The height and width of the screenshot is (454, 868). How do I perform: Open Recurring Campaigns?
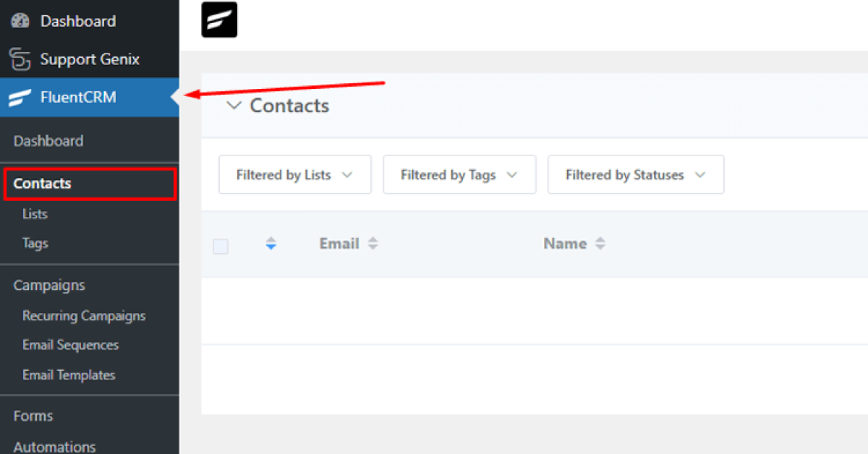click(x=84, y=316)
